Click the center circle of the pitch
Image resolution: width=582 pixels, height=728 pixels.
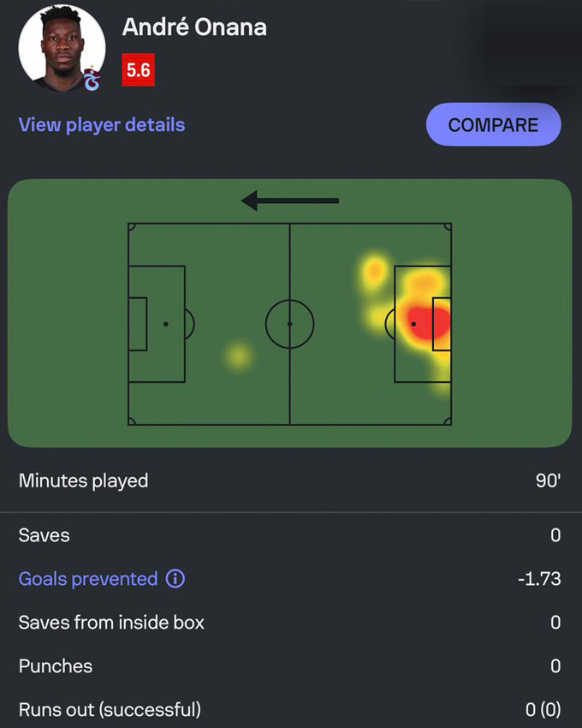tap(289, 324)
